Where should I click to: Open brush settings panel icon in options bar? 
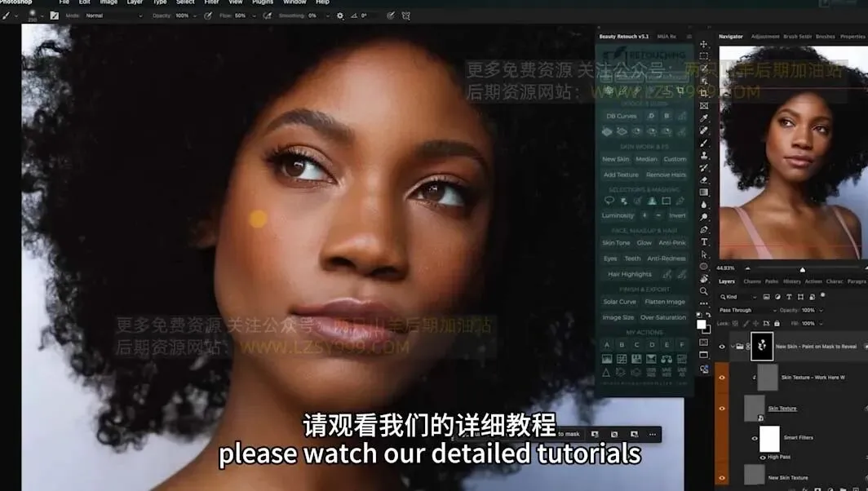click(54, 15)
